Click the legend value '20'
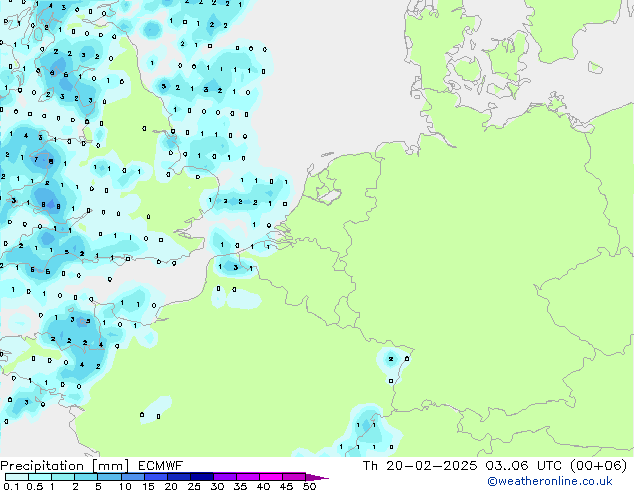 coord(171,486)
